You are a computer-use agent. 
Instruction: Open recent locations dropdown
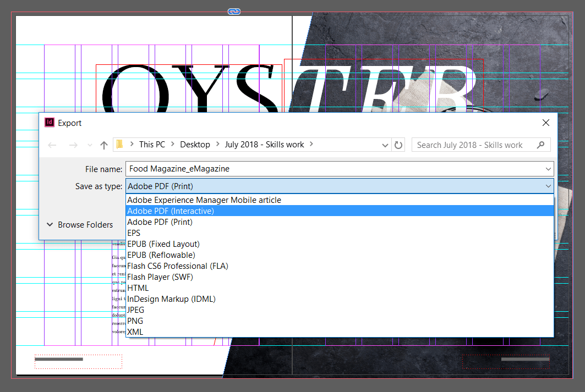tap(90, 145)
